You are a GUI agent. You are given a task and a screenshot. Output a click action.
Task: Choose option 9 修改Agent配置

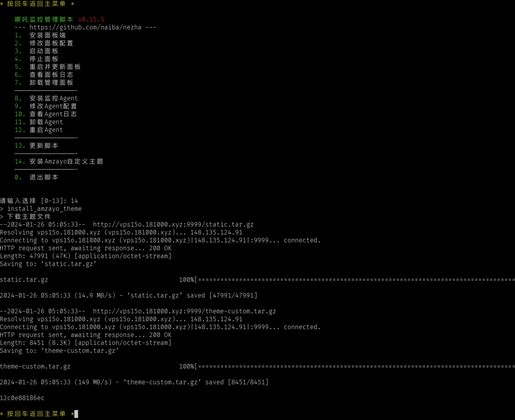tap(53, 107)
